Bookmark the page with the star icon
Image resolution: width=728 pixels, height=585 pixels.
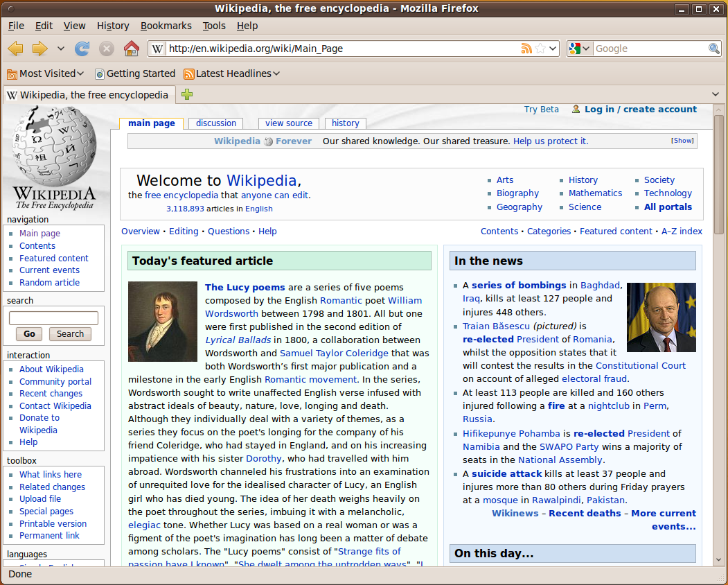[x=541, y=49]
